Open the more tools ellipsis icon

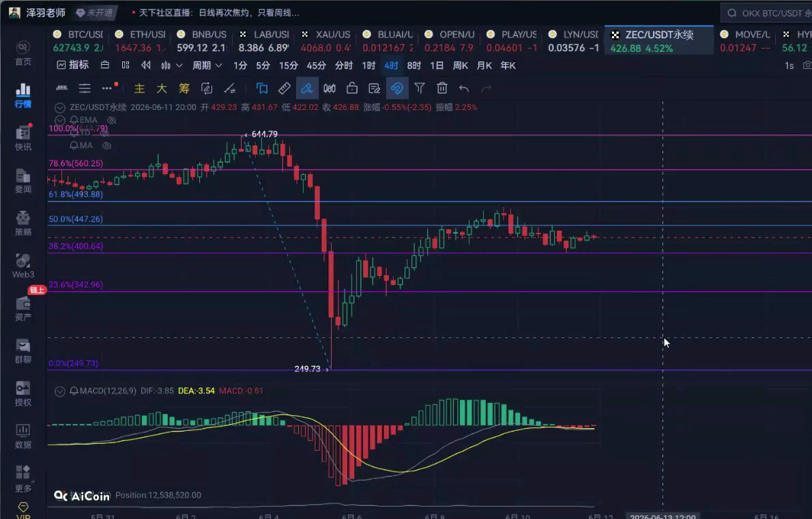108,88
